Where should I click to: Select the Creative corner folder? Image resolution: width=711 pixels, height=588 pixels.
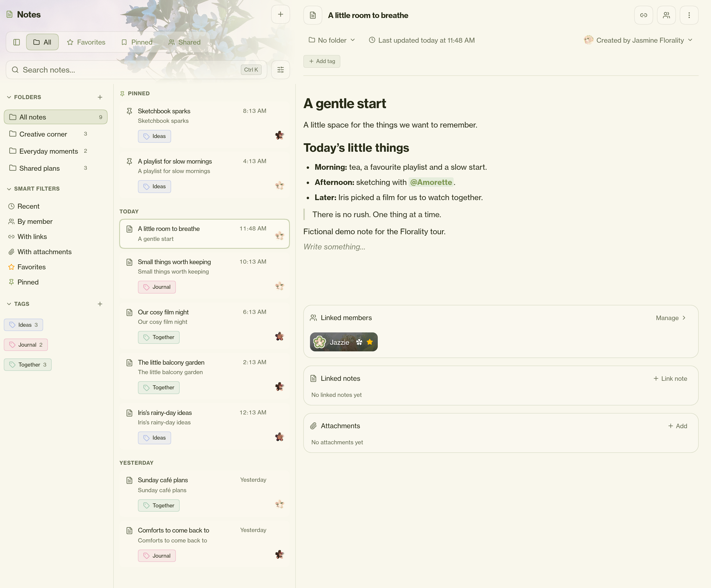tap(55, 134)
